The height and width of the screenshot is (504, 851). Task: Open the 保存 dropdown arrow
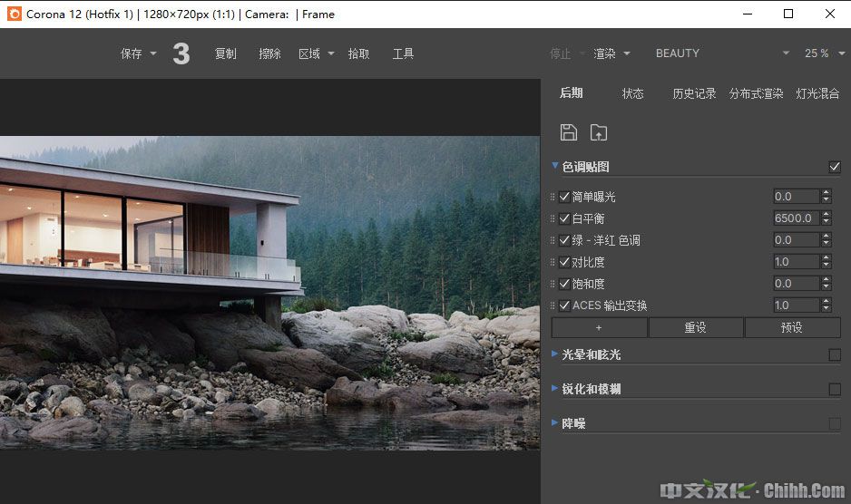[x=153, y=53]
